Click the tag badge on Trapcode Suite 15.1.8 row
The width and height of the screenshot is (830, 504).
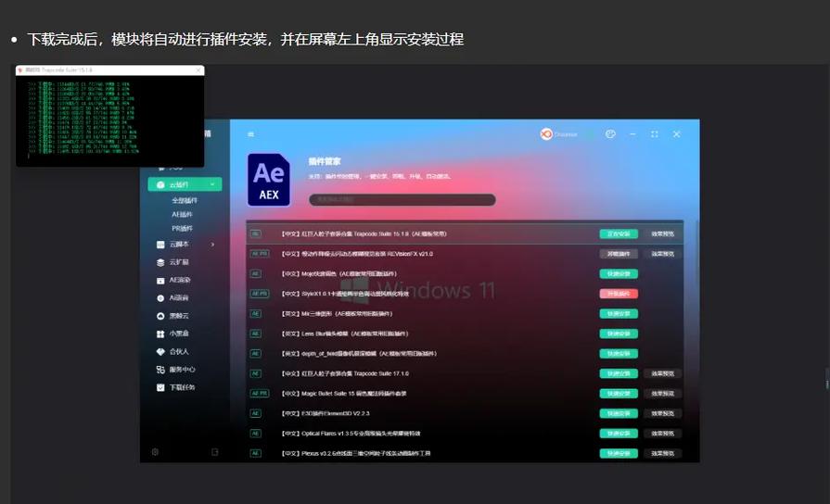tap(256, 233)
